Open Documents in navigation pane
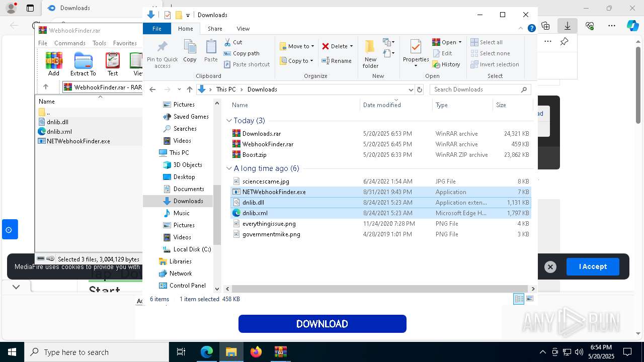The width and height of the screenshot is (644, 362). click(184, 189)
